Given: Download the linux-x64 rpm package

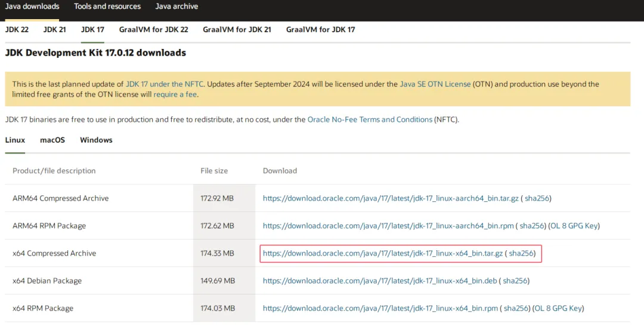Looking at the screenshot, I should pos(380,309).
